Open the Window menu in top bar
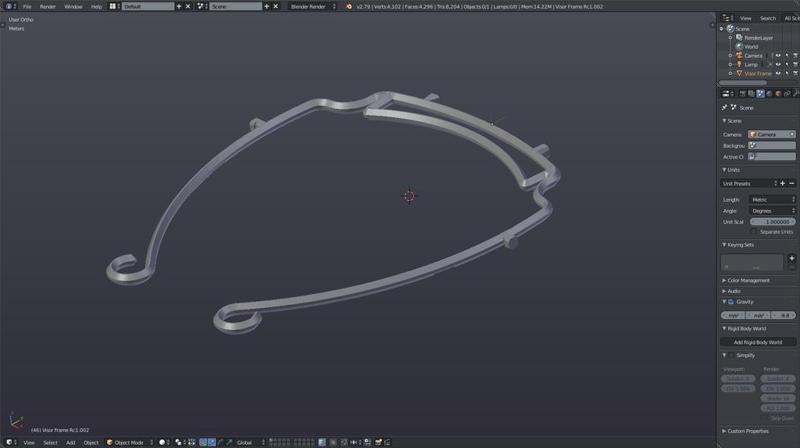Viewport: 800px width, 448px height. pyautogui.click(x=73, y=6)
